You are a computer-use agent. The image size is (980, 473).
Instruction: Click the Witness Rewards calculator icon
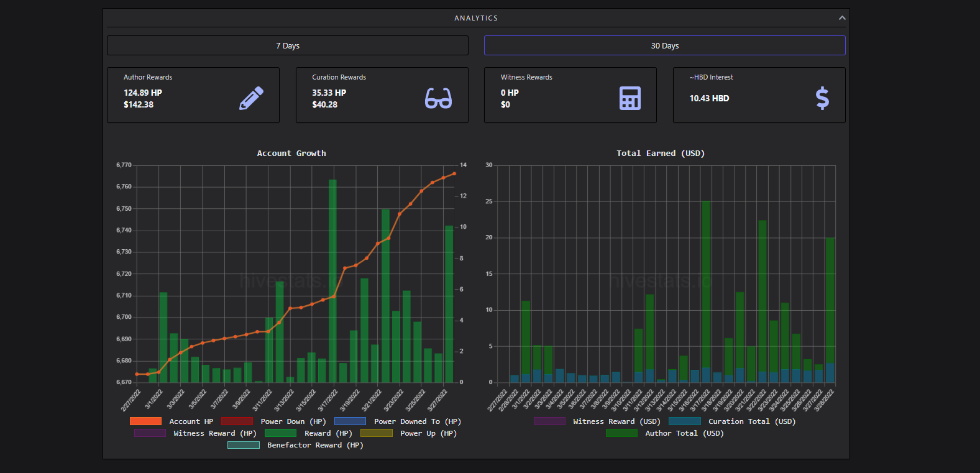point(630,98)
